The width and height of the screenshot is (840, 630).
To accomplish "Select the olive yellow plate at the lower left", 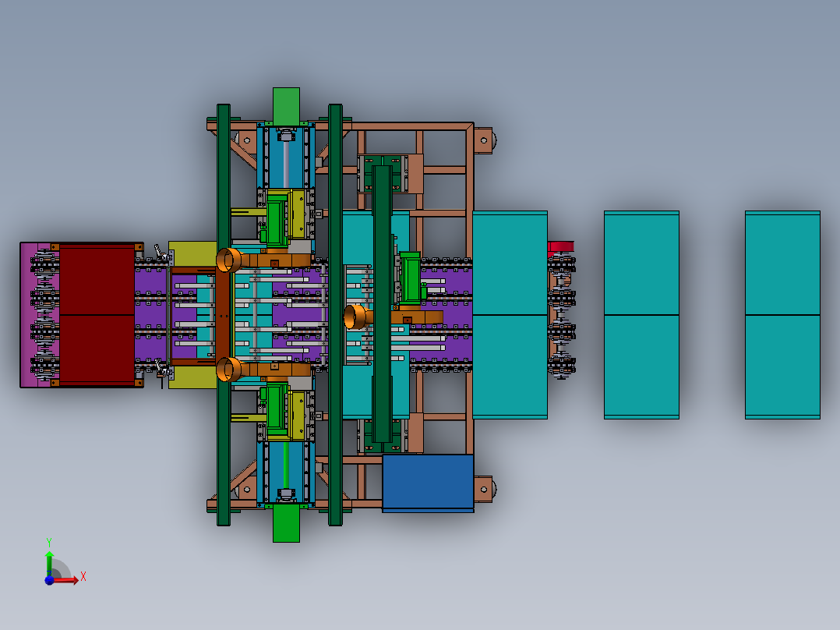I will [192, 377].
